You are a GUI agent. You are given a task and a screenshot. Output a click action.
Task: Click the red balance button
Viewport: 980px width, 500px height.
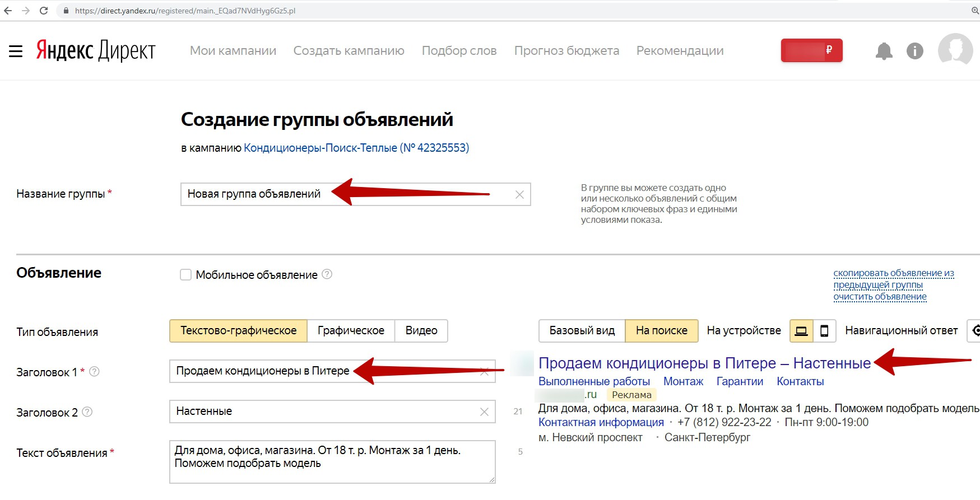click(811, 50)
